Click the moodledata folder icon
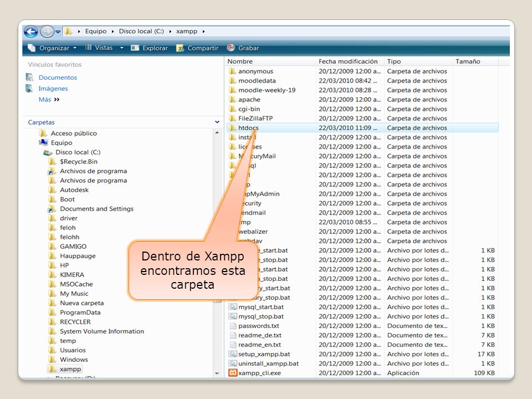The height and width of the screenshot is (399, 532). click(x=232, y=81)
